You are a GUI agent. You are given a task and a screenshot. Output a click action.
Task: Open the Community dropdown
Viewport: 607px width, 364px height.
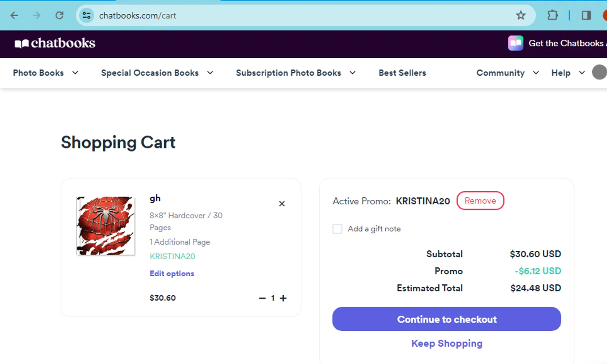(x=507, y=73)
